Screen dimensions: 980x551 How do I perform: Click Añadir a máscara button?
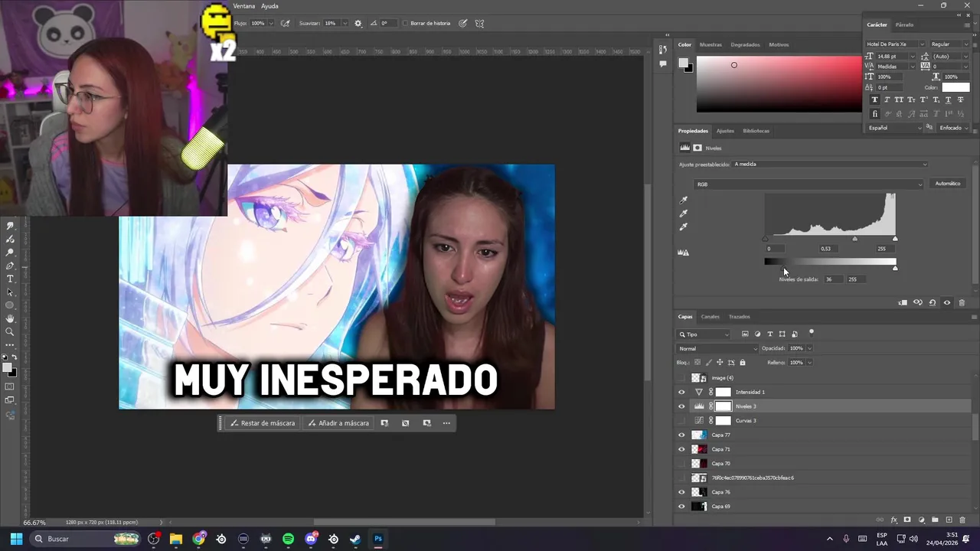[338, 423]
